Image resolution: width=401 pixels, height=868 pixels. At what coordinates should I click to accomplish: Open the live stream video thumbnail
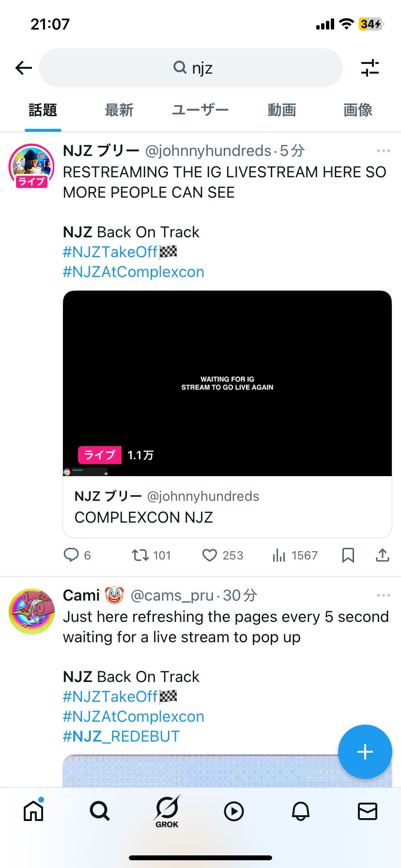click(227, 383)
